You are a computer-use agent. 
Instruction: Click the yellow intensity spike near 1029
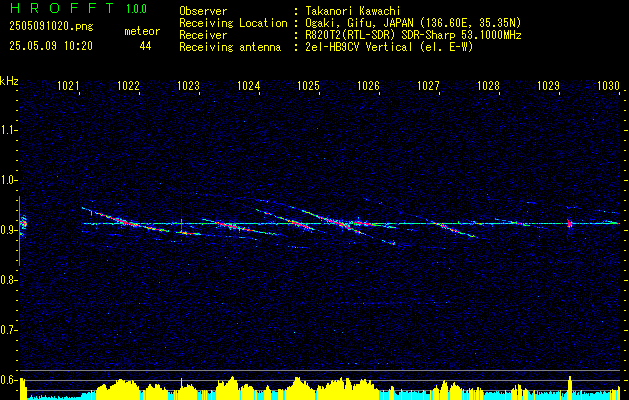point(570,388)
